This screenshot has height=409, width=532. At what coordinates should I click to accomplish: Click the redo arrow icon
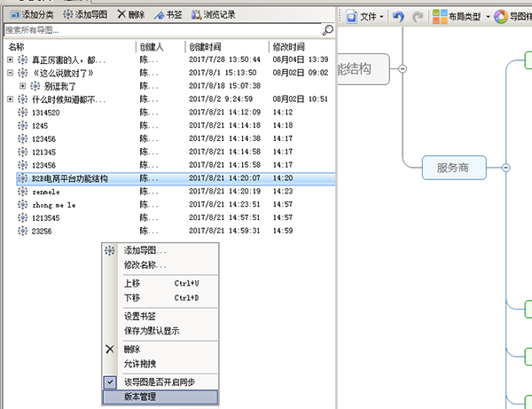click(418, 16)
